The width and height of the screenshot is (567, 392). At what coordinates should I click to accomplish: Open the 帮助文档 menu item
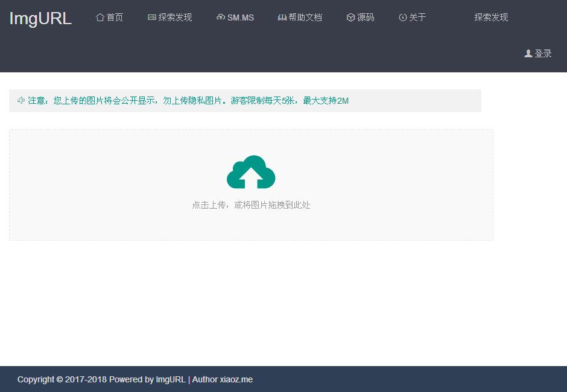(x=305, y=17)
